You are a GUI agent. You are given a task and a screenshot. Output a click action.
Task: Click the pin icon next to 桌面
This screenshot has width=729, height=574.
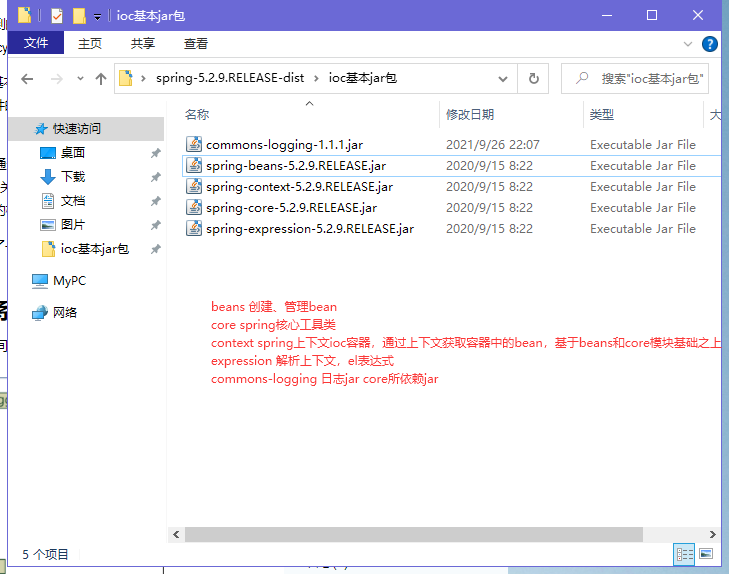[156, 153]
